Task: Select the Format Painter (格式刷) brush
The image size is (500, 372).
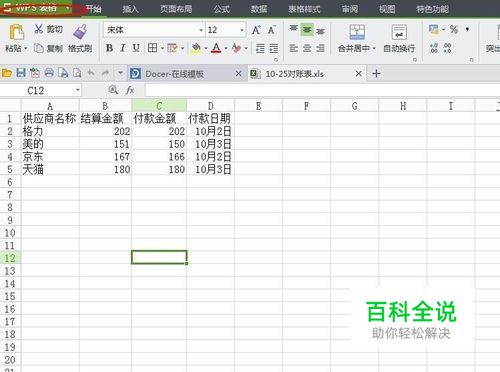Action: pos(80,32)
